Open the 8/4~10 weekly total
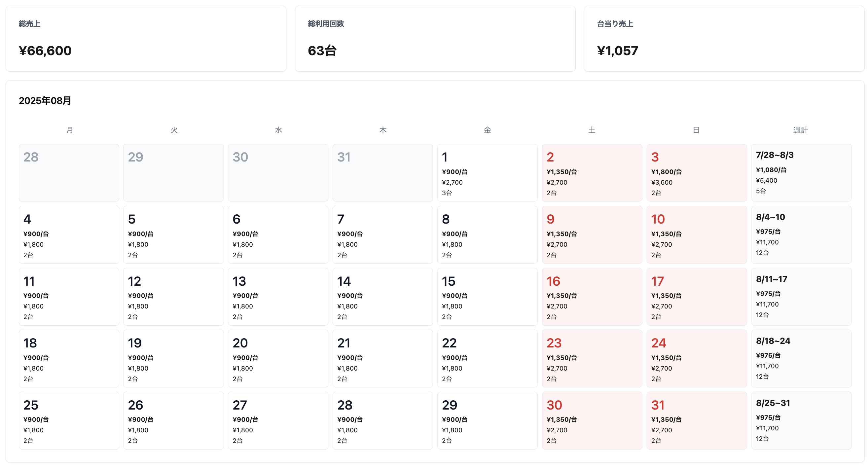 tap(801, 234)
